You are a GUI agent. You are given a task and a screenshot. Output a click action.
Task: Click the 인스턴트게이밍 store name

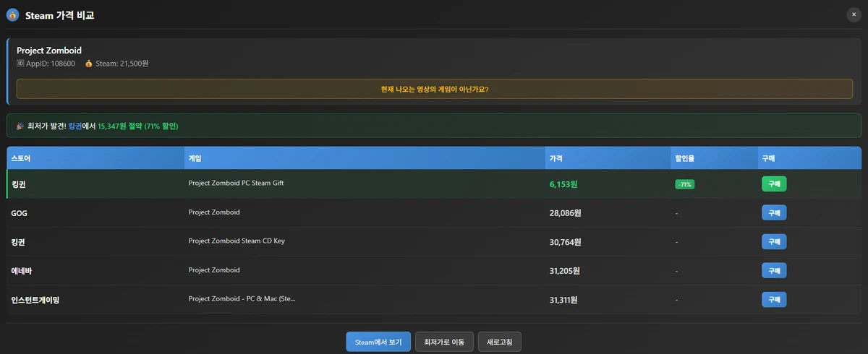35,300
